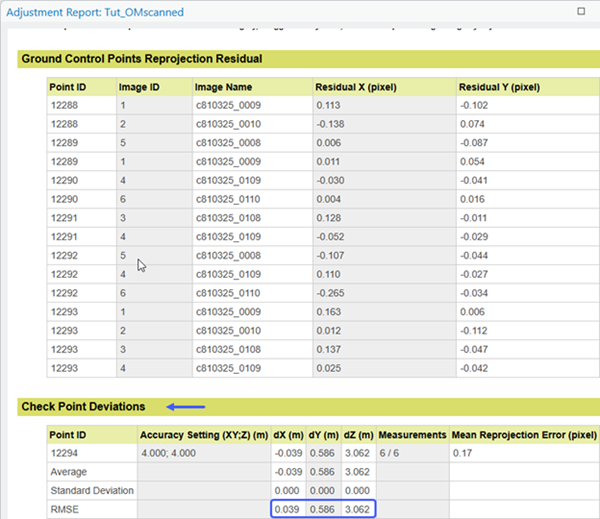Select check point ID 12294
Screen dimensions: 600x519
[64, 453]
